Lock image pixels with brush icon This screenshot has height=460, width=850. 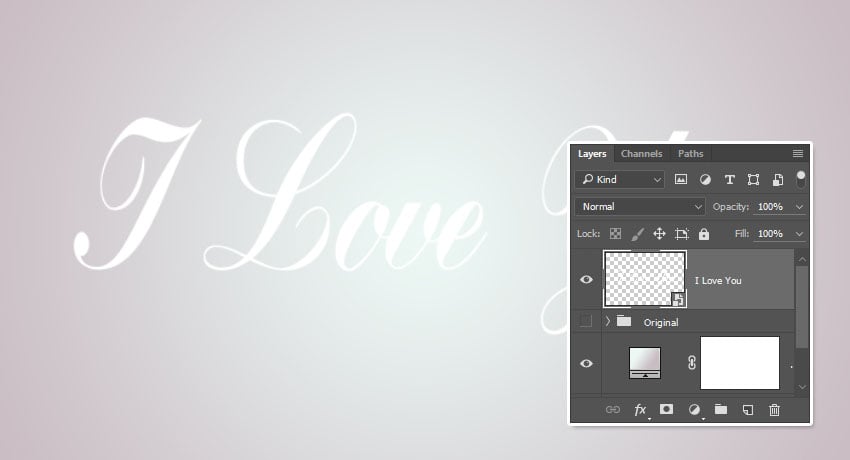(637, 234)
